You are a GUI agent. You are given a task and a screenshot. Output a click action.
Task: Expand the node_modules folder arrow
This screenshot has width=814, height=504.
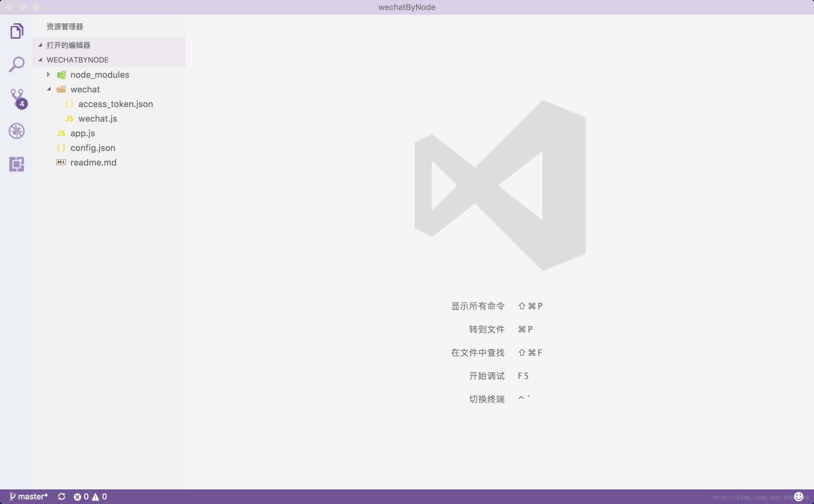[x=49, y=75]
